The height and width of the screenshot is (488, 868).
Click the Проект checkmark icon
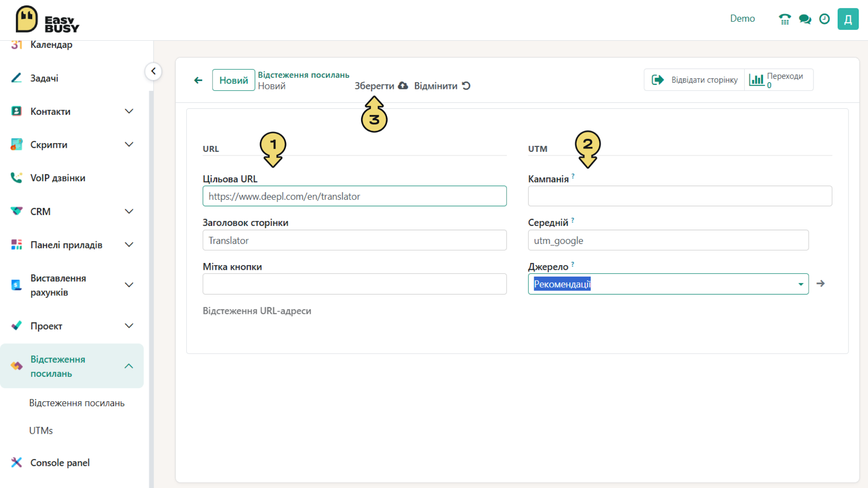tap(17, 325)
